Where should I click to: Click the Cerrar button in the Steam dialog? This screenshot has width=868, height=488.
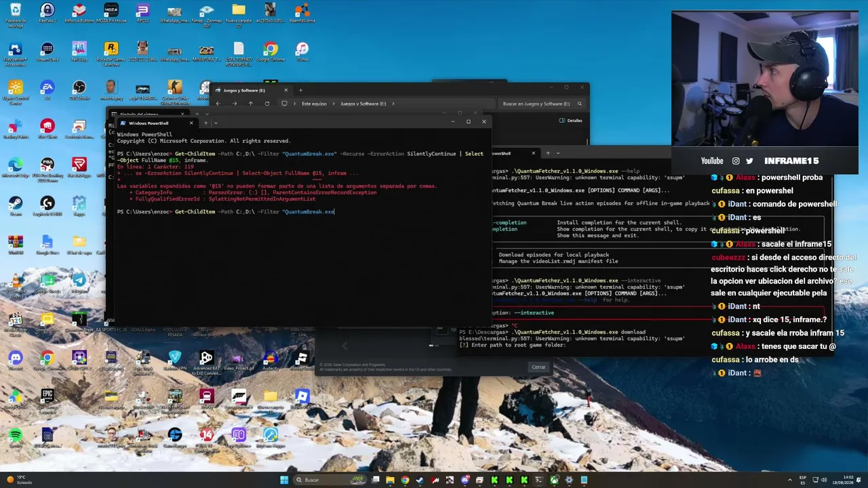coord(538,367)
